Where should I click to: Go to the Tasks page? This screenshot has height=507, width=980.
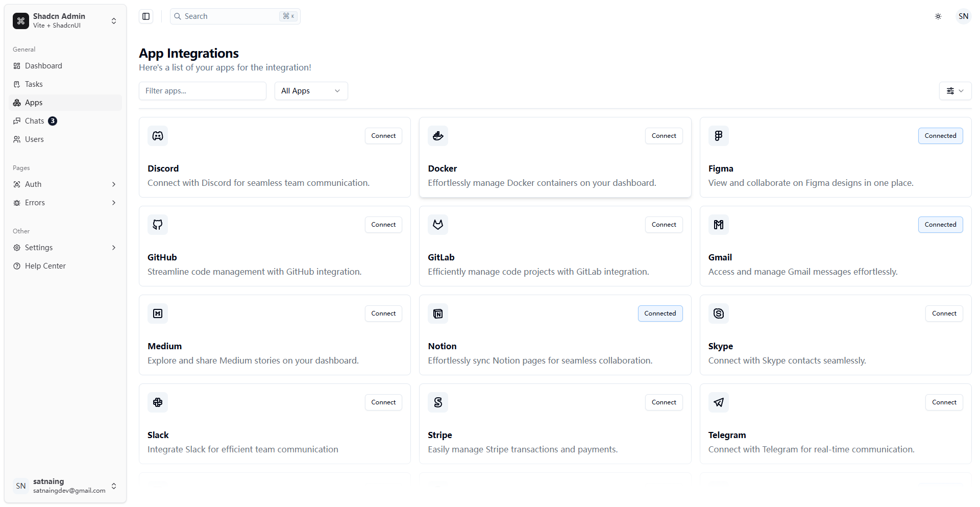click(65, 84)
